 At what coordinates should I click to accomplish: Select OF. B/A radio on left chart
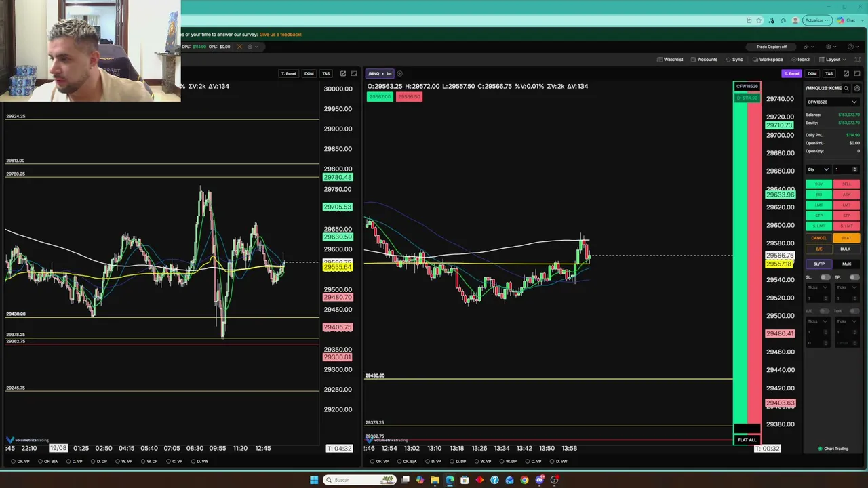coord(47,462)
